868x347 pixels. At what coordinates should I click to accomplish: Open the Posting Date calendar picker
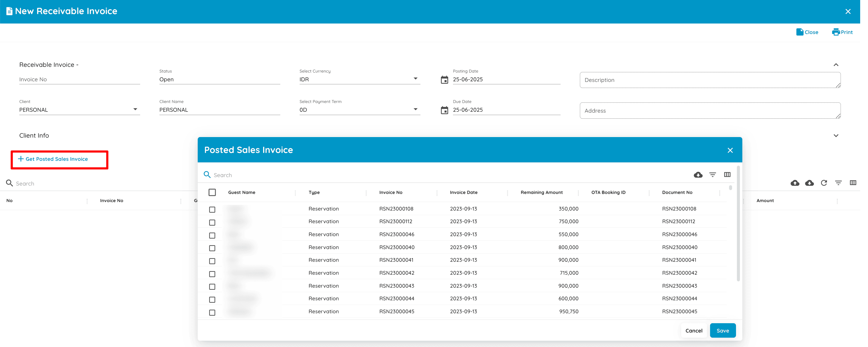point(445,80)
